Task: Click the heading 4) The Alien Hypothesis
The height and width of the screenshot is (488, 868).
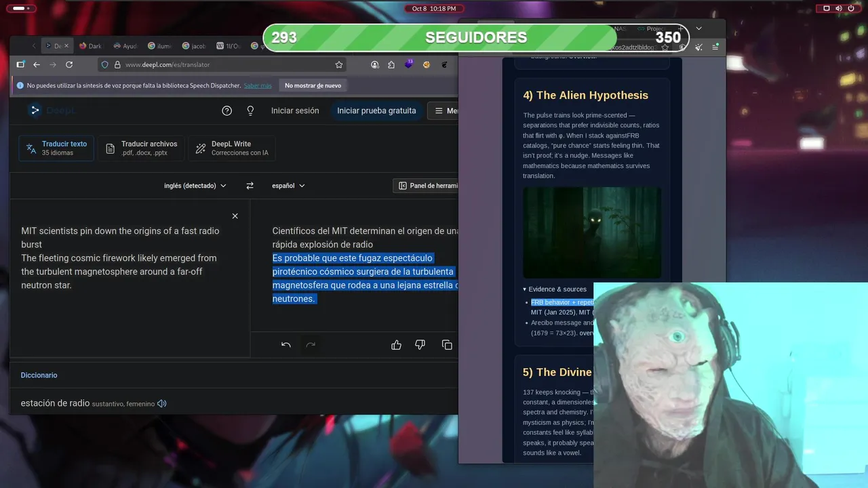Action: (x=585, y=95)
